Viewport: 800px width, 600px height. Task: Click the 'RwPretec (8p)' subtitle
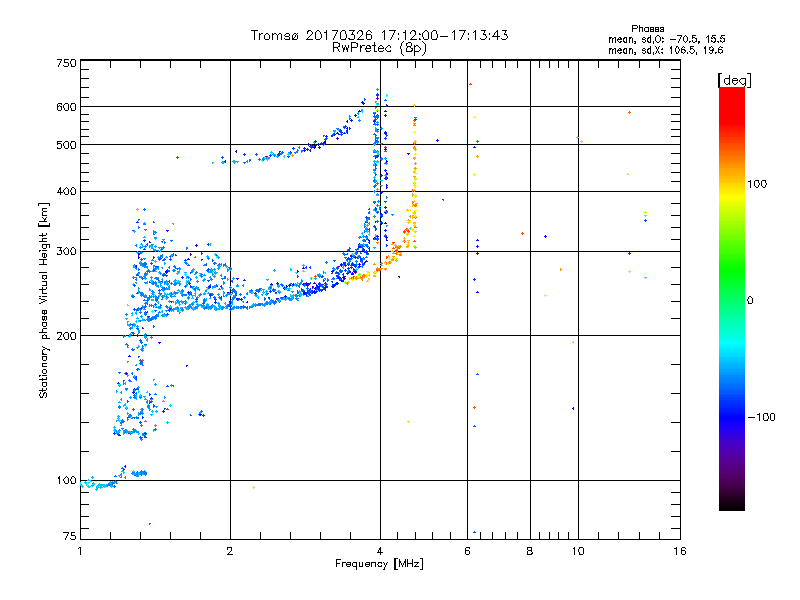379,48
